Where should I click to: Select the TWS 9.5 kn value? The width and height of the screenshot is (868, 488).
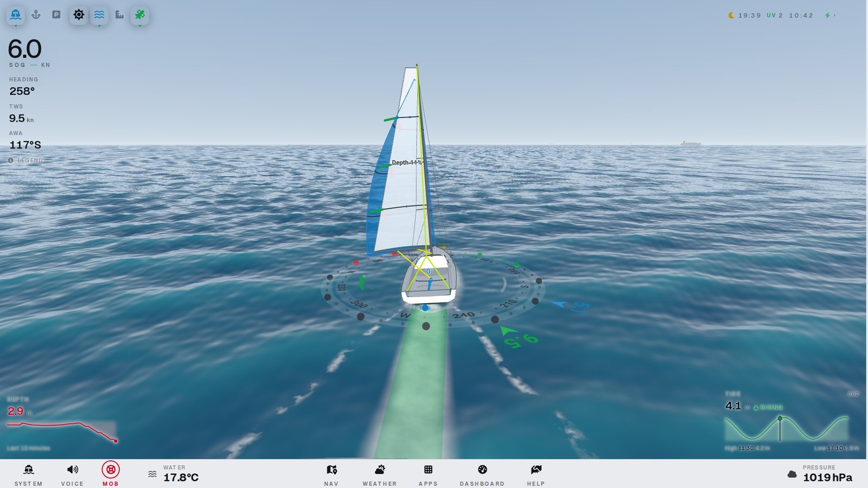click(21, 118)
